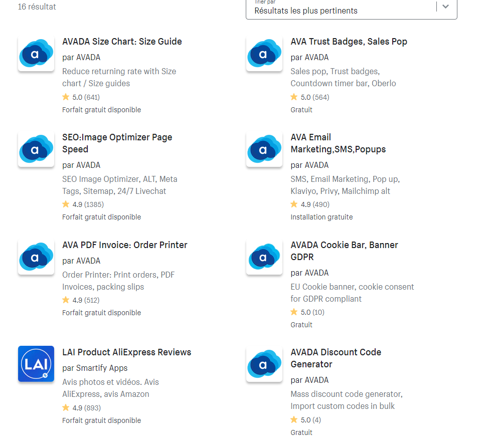Click the sort dropdown chevron arrow

(x=446, y=6)
